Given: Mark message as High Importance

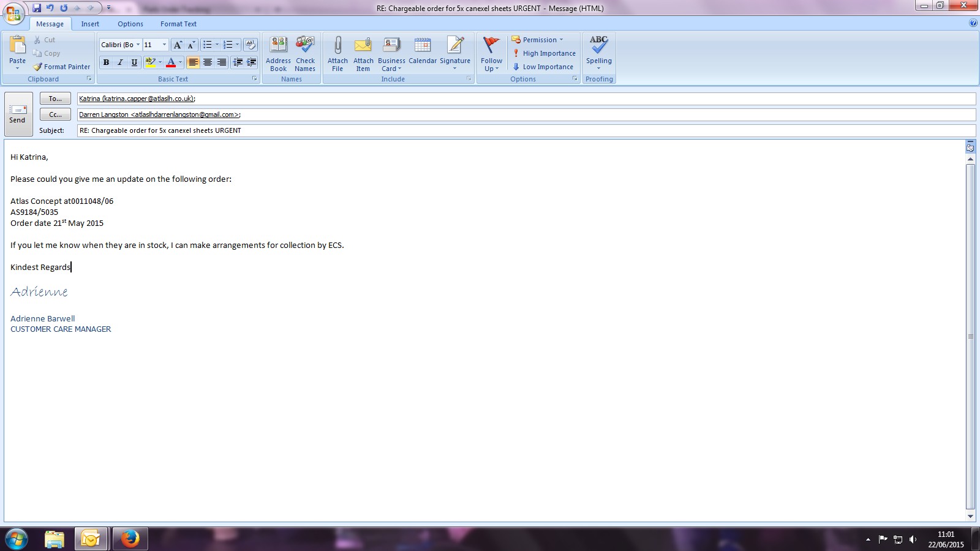Looking at the screenshot, I should tap(544, 53).
